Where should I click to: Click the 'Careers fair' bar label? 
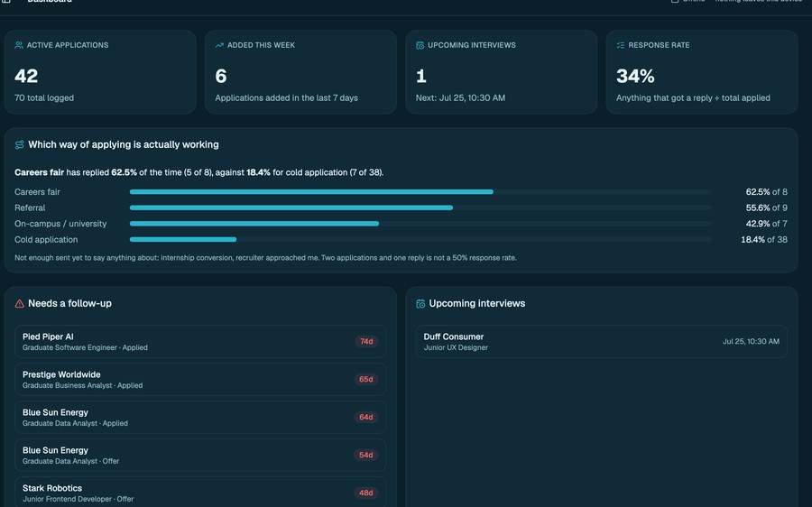point(37,191)
